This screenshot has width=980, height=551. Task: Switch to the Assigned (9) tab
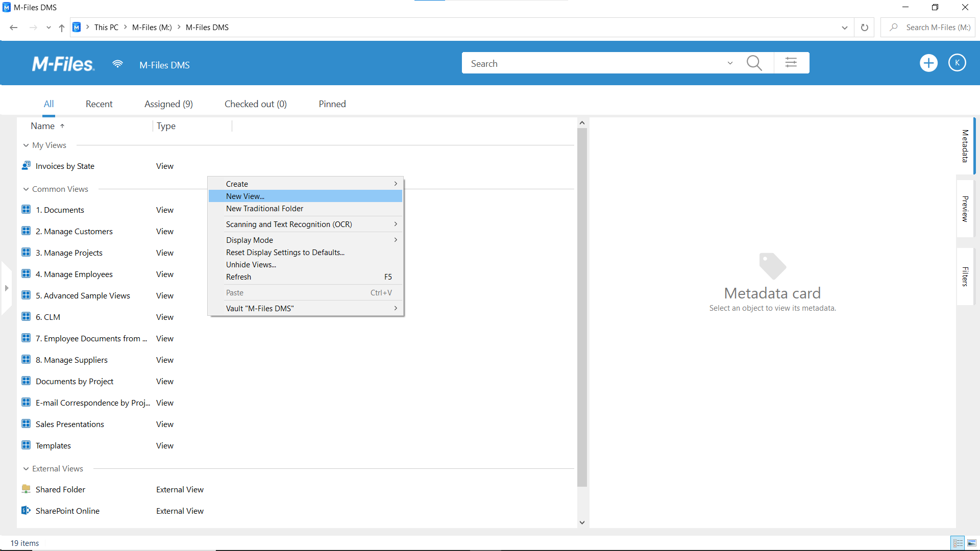pyautogui.click(x=168, y=104)
